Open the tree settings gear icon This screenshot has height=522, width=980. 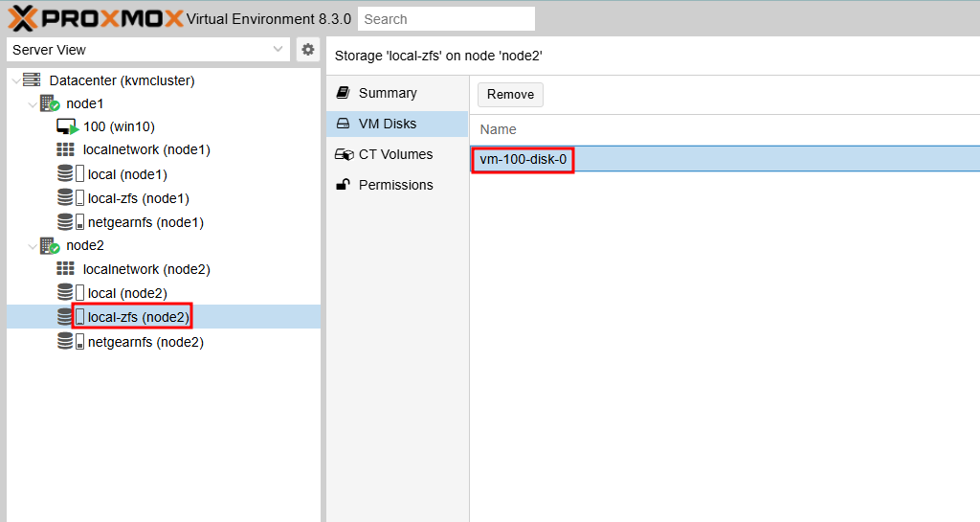tap(307, 50)
